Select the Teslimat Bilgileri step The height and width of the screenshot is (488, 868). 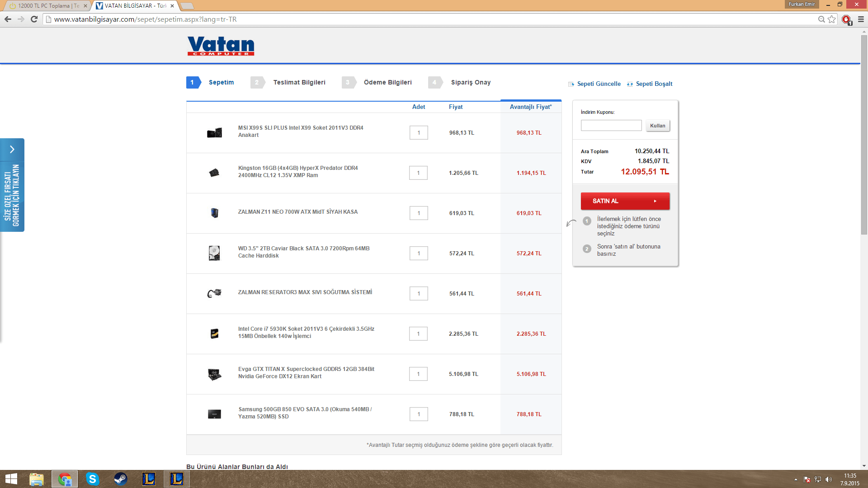coord(299,82)
